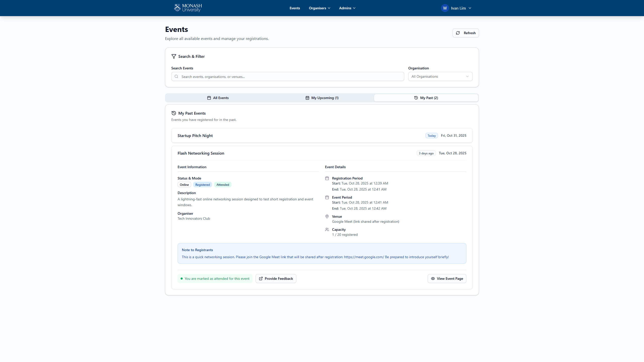The width and height of the screenshot is (644, 362).
Task: Open the All Organisations dropdown
Action: pyautogui.click(x=440, y=76)
